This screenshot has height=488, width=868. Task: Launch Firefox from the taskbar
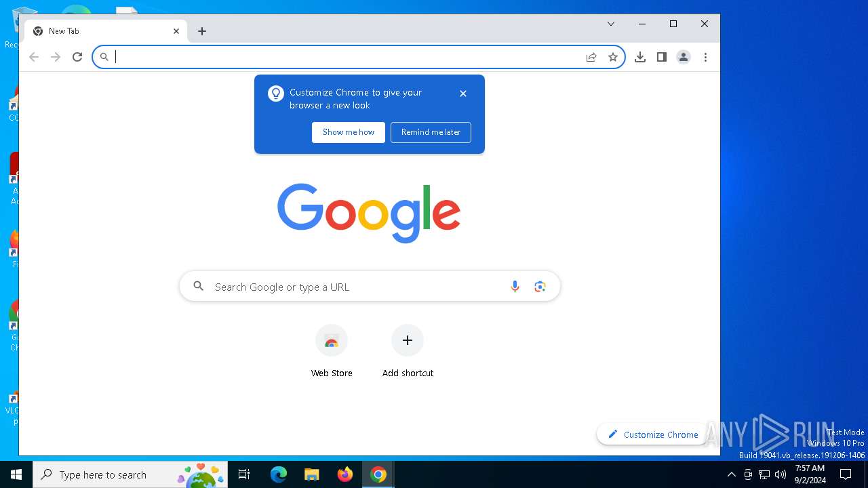[345, 474]
